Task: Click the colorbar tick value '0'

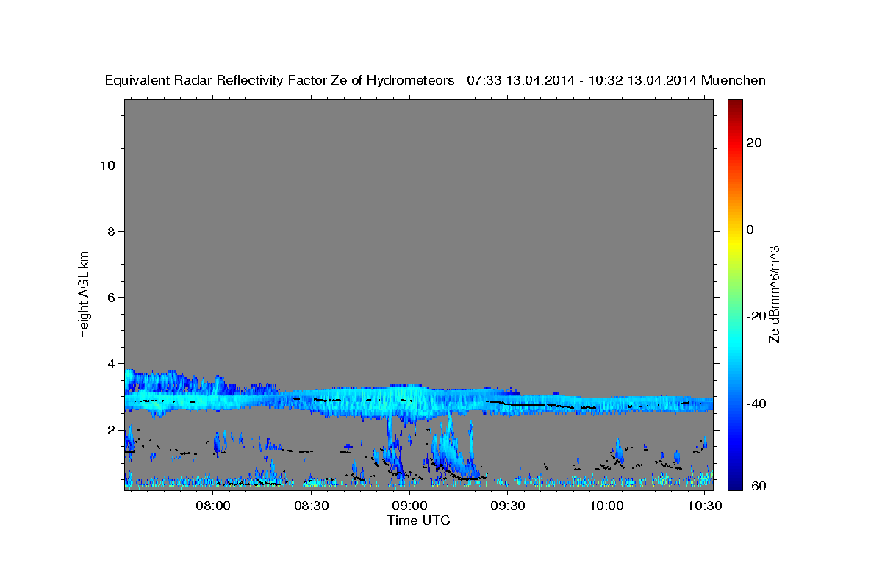Action: pos(750,229)
